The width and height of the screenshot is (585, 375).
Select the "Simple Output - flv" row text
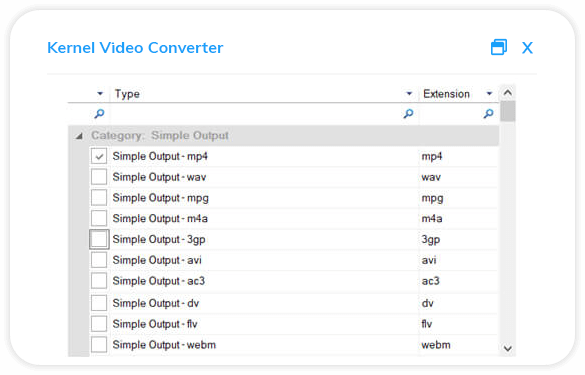(155, 324)
